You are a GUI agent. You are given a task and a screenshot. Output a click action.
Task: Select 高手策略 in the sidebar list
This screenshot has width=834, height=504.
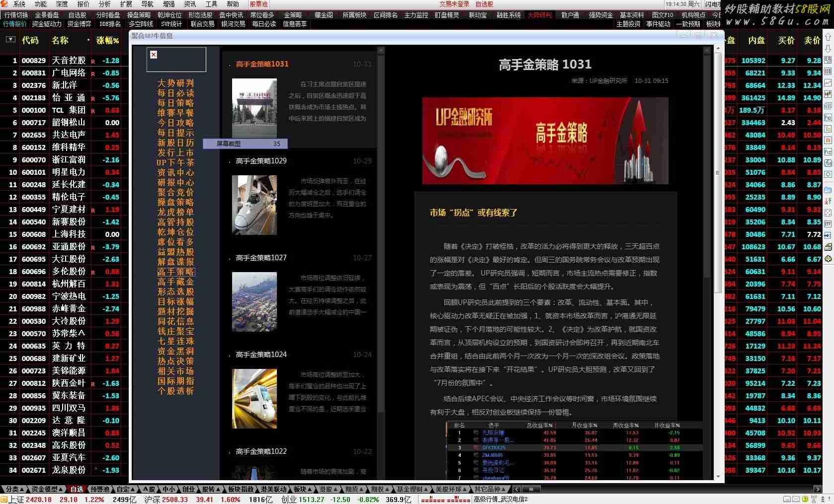[x=176, y=272]
